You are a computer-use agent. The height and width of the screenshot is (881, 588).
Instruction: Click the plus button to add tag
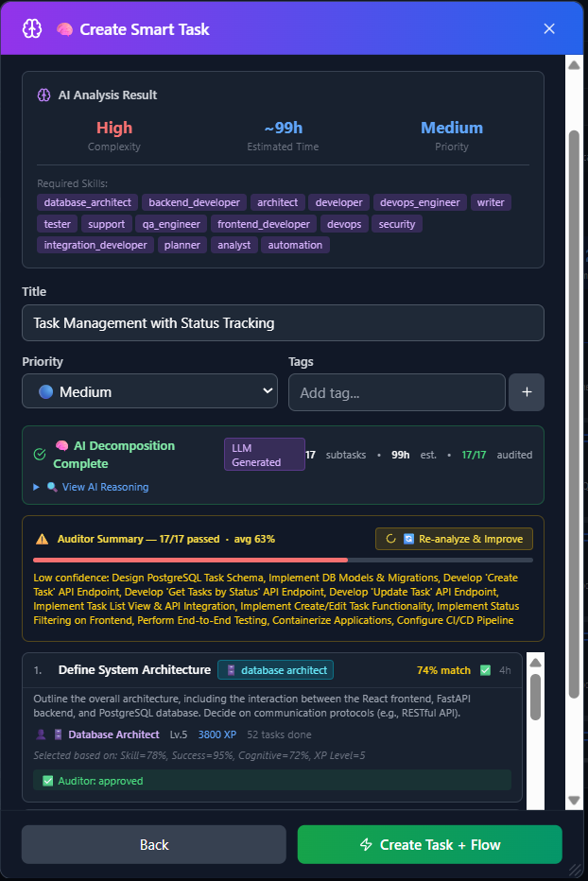point(527,392)
